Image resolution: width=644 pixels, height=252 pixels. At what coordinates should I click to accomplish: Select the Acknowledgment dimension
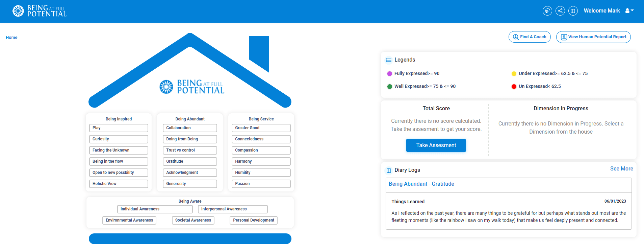pos(190,173)
